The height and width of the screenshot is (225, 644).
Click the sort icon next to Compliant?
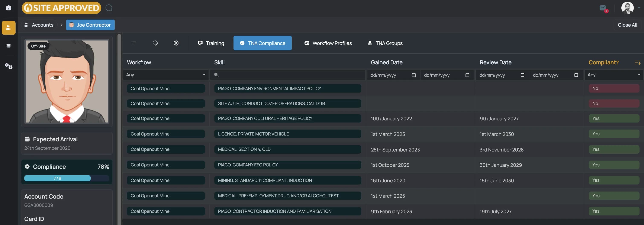click(x=637, y=62)
